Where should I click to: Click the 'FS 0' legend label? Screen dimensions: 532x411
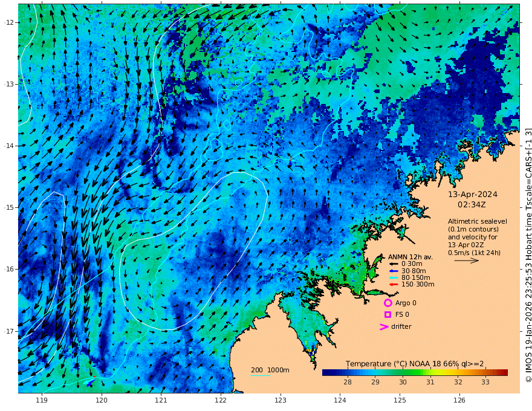click(x=402, y=315)
